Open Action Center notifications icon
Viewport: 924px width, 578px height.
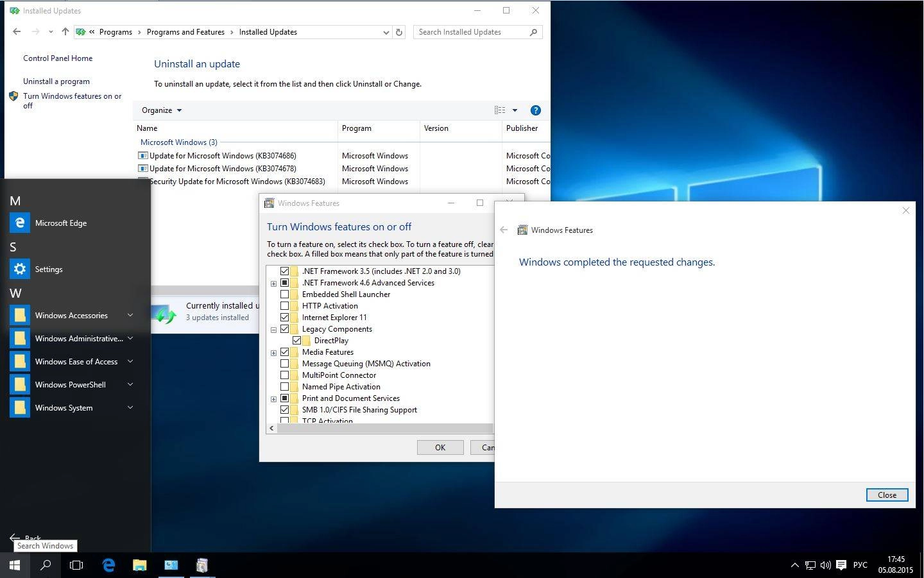[841, 565]
